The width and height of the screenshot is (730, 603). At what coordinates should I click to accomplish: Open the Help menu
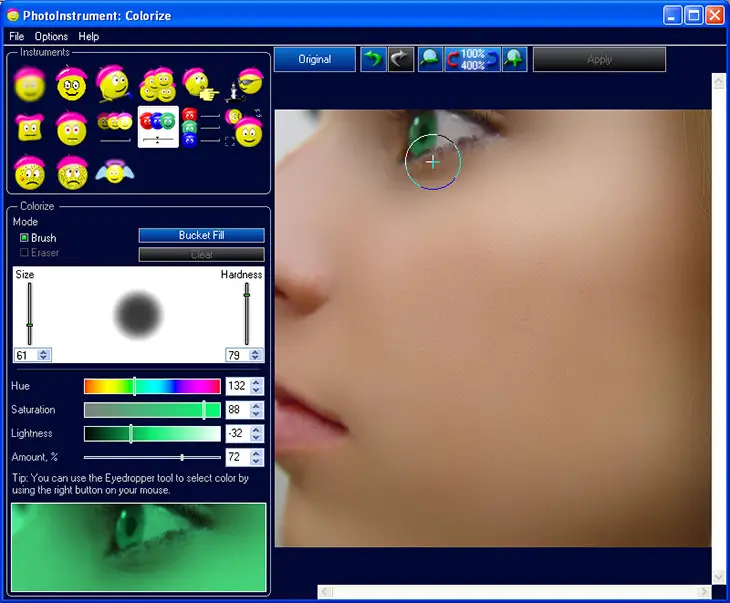pyautogui.click(x=88, y=36)
